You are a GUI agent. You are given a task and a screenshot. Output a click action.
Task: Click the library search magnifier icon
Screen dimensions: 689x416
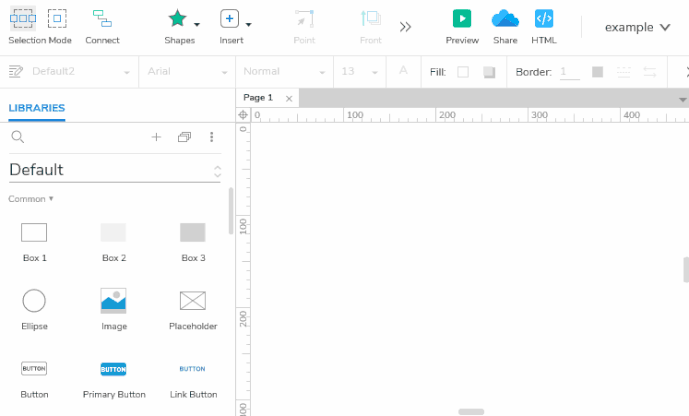click(17, 137)
